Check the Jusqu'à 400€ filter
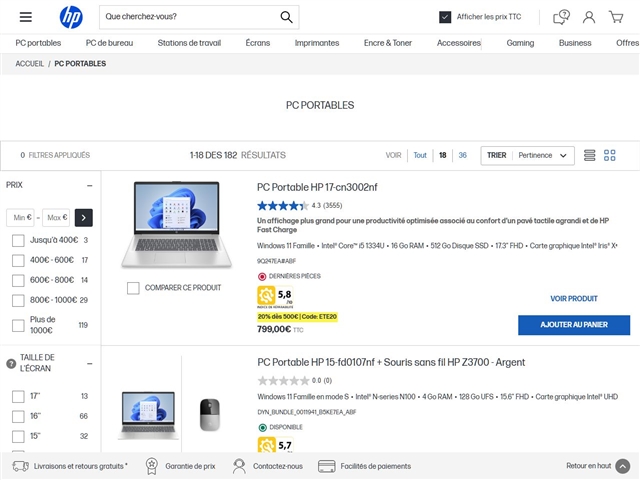This screenshot has width=640, height=480. [x=18, y=240]
